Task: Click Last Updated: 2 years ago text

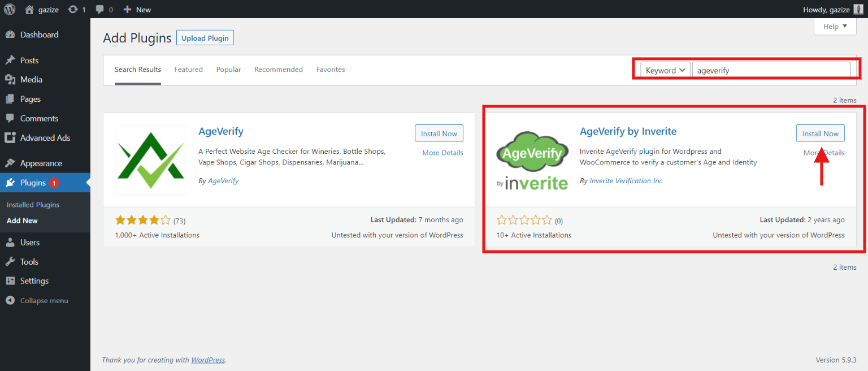Action: click(802, 219)
